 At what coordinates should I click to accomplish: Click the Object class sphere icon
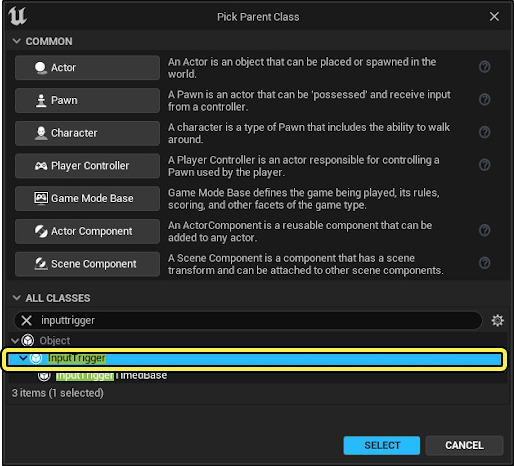click(x=28, y=340)
